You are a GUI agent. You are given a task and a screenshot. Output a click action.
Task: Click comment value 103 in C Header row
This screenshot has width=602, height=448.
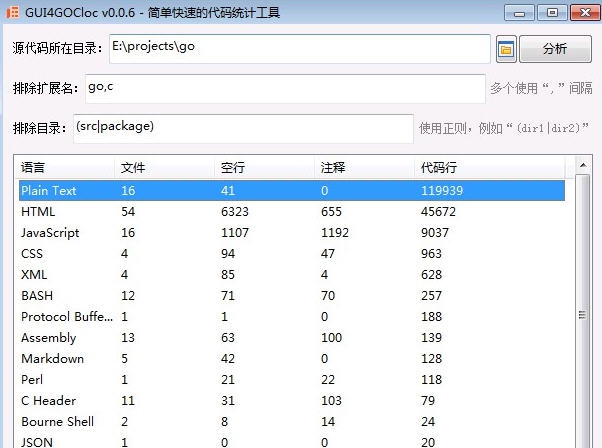(331, 401)
